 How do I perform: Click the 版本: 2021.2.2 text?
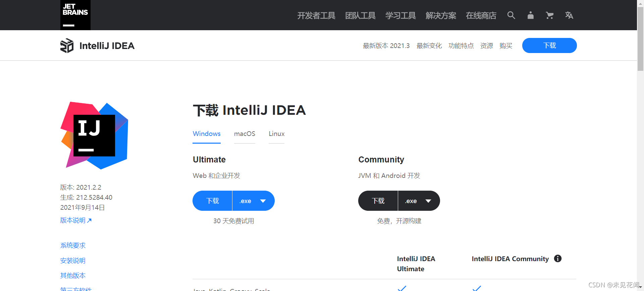(81, 187)
